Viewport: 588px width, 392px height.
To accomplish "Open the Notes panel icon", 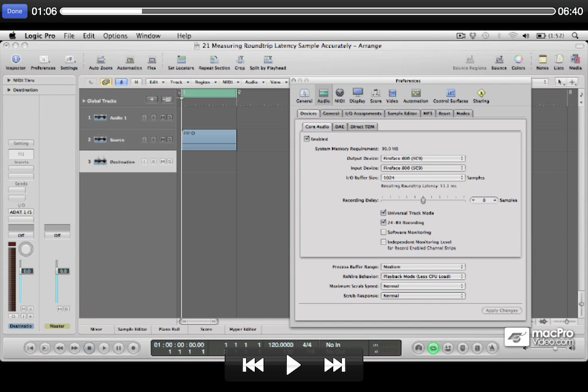I will click(x=542, y=62).
